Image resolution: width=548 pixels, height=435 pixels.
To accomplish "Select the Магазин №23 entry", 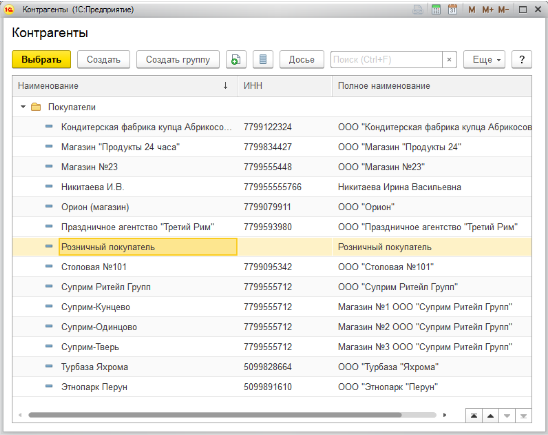I will tap(89, 167).
